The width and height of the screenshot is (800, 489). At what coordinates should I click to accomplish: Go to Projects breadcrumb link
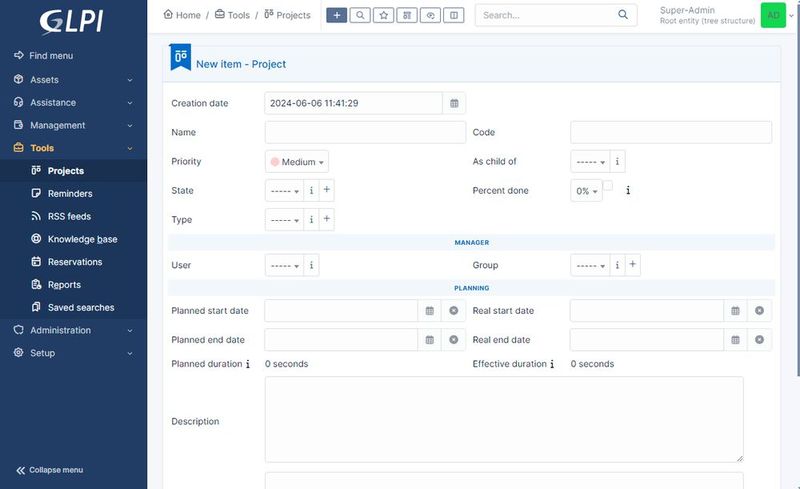tap(287, 15)
